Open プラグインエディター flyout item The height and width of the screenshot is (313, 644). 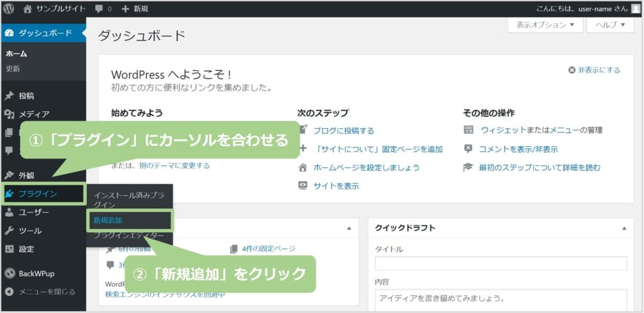pyautogui.click(x=129, y=236)
